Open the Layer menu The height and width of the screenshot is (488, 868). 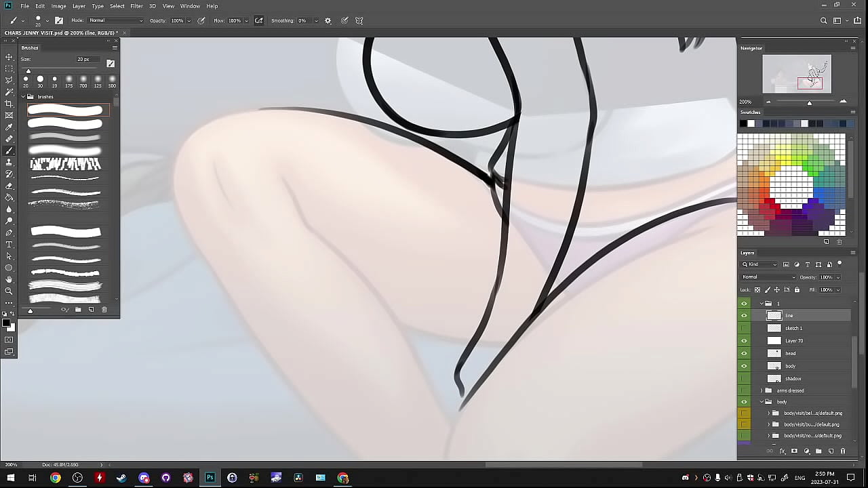coord(79,6)
